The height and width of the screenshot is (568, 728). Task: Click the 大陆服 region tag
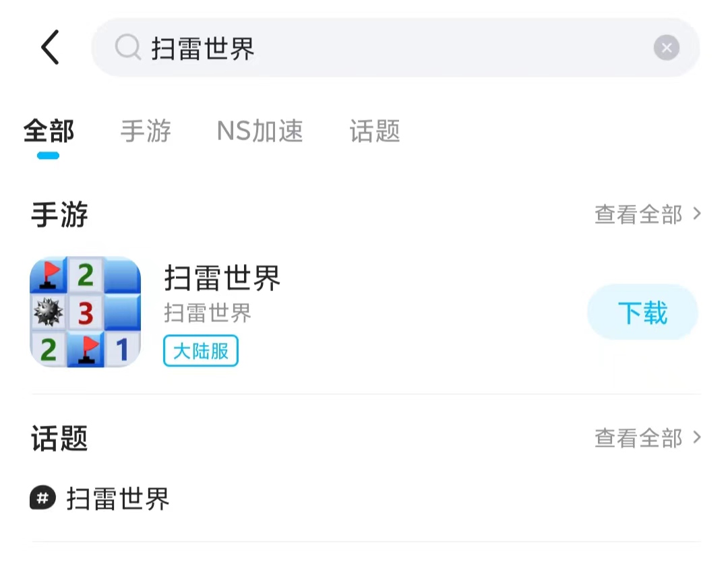pyautogui.click(x=201, y=351)
